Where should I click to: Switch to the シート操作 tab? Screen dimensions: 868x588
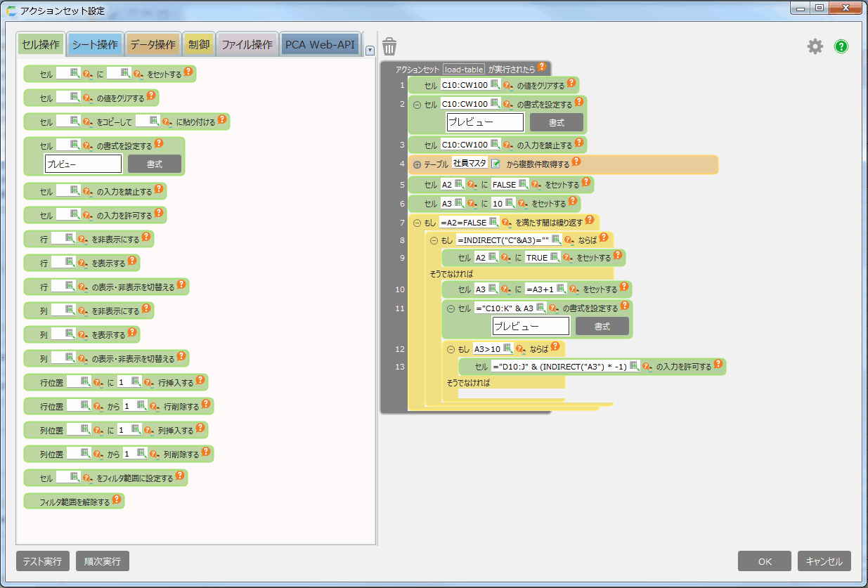coord(95,44)
